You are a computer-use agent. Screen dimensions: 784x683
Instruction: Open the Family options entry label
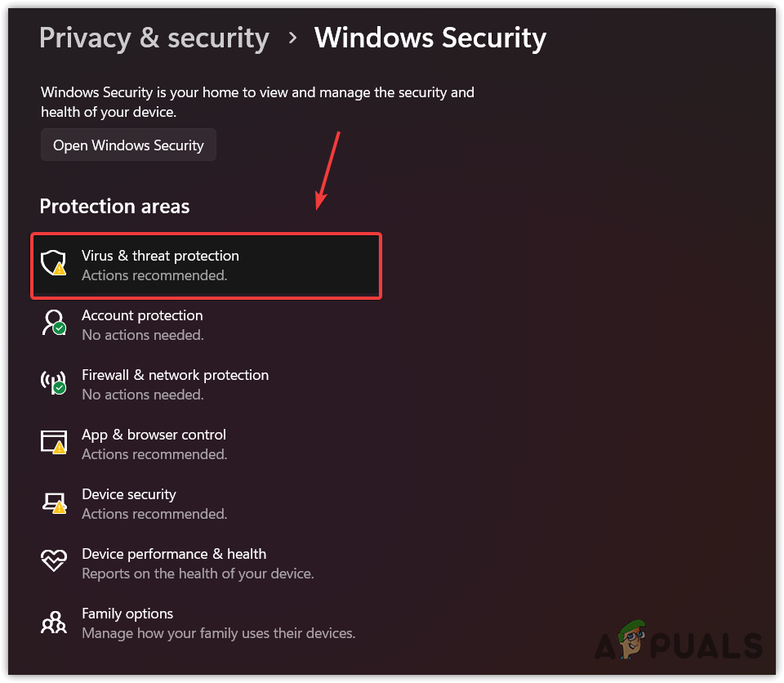(127, 614)
